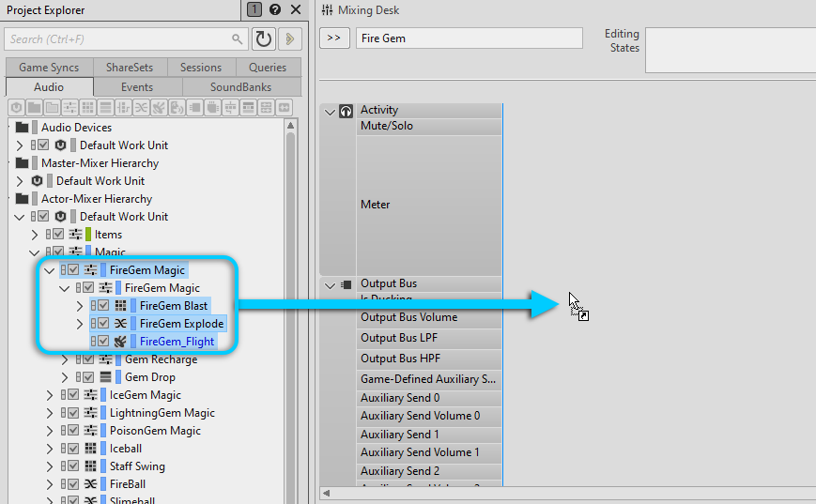Expand the LightningGem Magic tree node
The width and height of the screenshot is (816, 504).
tap(50, 413)
